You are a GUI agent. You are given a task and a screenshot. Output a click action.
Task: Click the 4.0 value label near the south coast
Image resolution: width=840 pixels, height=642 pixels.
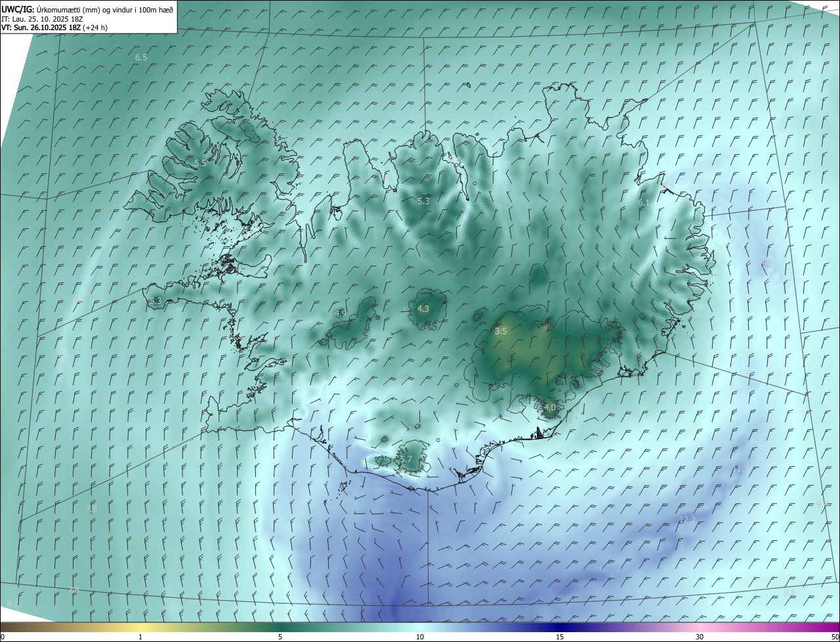click(x=550, y=407)
